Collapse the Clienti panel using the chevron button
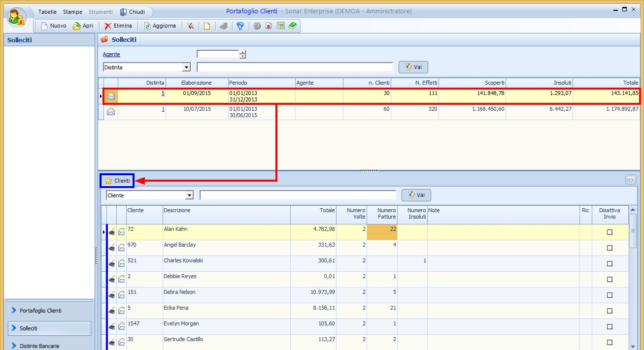Image resolution: width=644 pixels, height=350 pixels. pos(631,180)
